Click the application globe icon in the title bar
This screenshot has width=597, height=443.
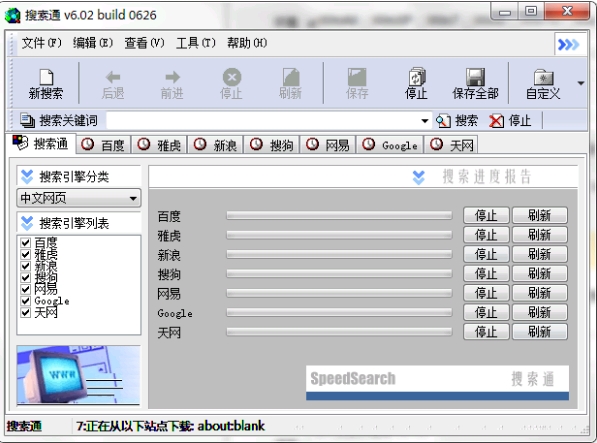[x=13, y=15]
